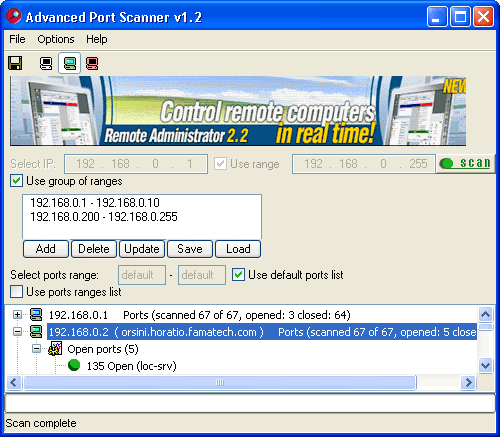Viewport: 500px width, 437px height.
Task: Click computer icon beside 192.168.0.2 result
Action: coord(36,332)
